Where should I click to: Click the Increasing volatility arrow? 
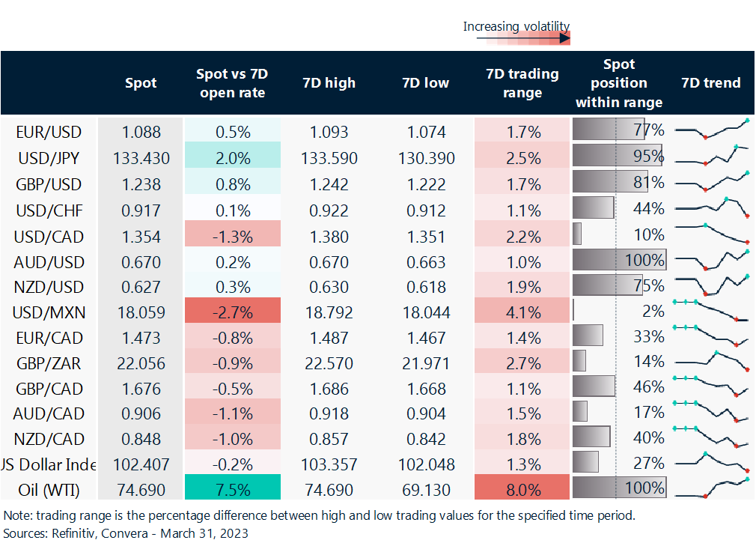523,39
